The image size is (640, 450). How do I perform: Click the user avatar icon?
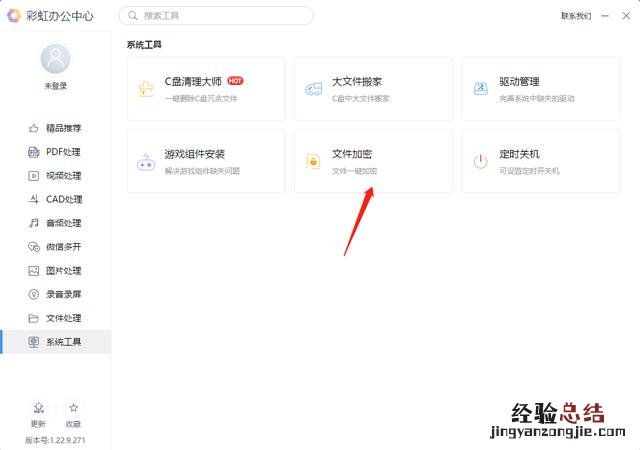pyautogui.click(x=56, y=59)
